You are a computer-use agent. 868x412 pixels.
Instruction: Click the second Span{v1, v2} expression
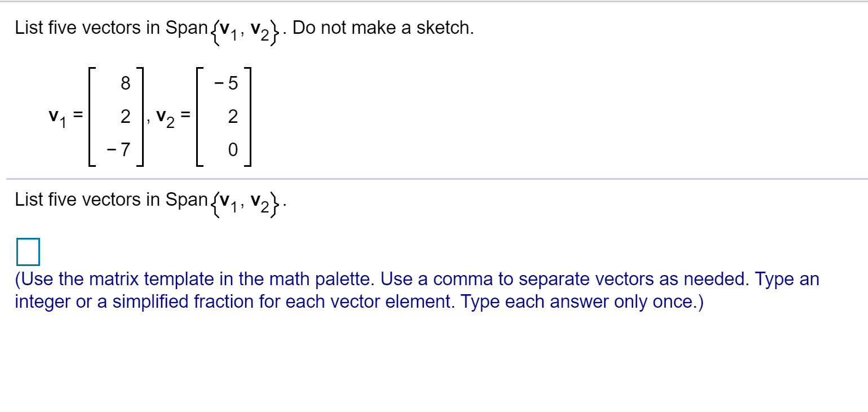pyautogui.click(x=222, y=201)
